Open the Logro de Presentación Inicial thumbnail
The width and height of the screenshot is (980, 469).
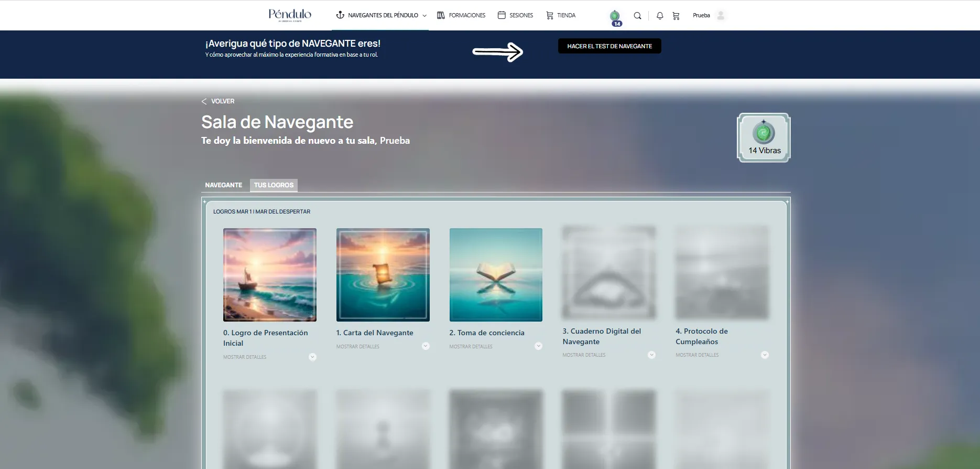(x=270, y=275)
